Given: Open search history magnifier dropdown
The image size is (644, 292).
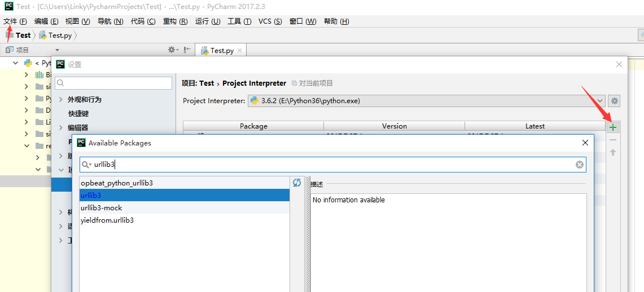Looking at the screenshot, I should [x=87, y=165].
